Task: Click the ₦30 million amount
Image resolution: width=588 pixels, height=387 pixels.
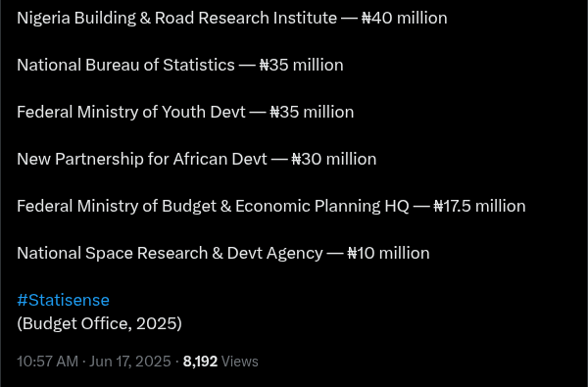Action: tap(334, 159)
